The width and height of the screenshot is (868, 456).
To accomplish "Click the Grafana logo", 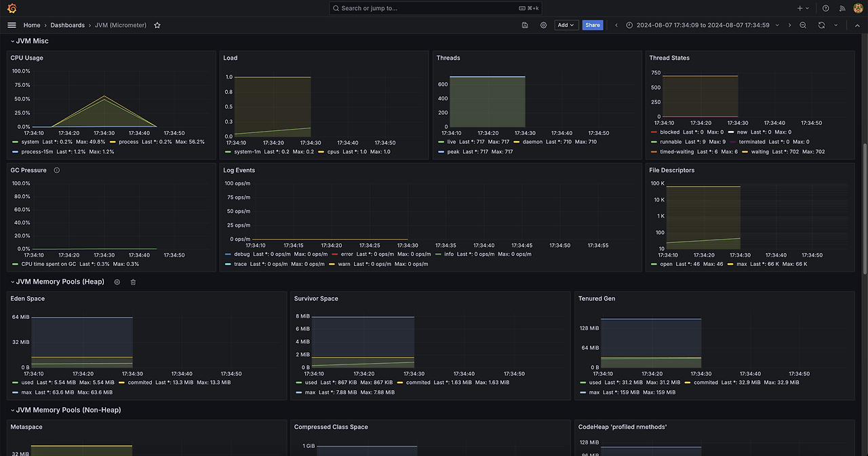I will (x=12, y=8).
